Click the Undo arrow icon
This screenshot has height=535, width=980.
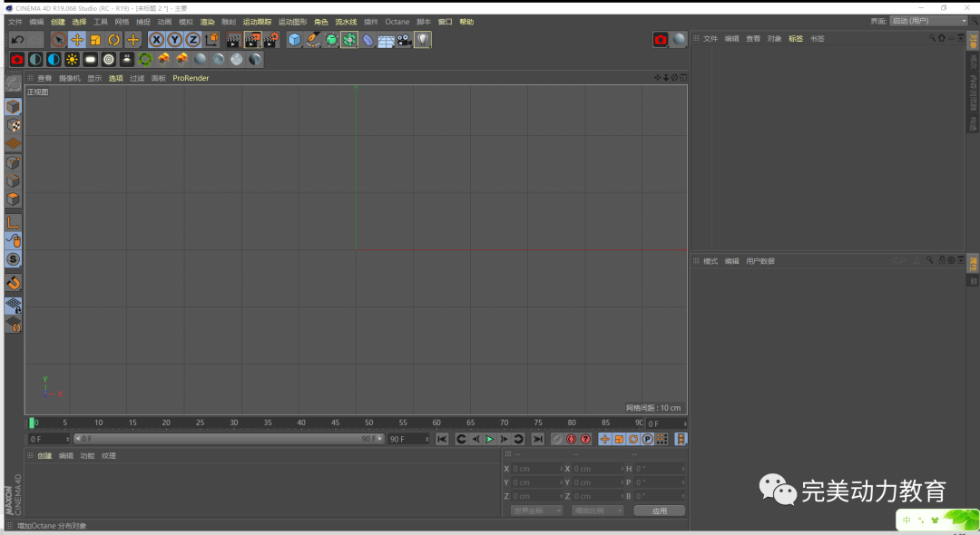[x=17, y=40]
